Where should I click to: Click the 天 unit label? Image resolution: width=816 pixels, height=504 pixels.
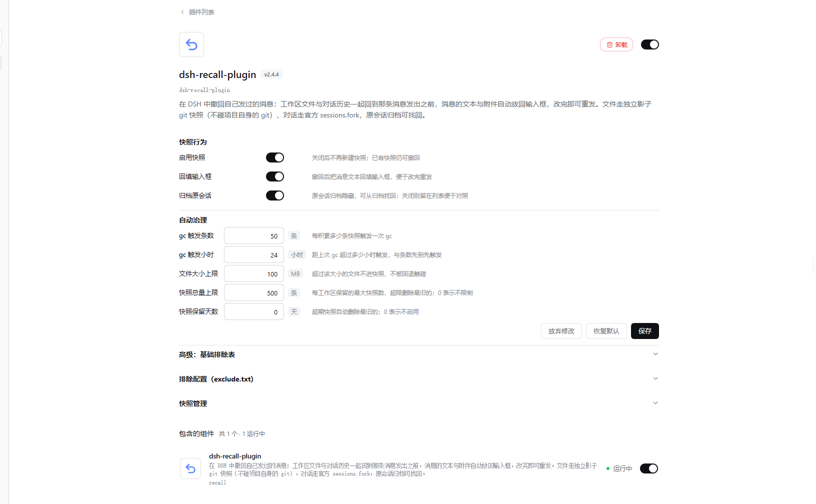(294, 311)
